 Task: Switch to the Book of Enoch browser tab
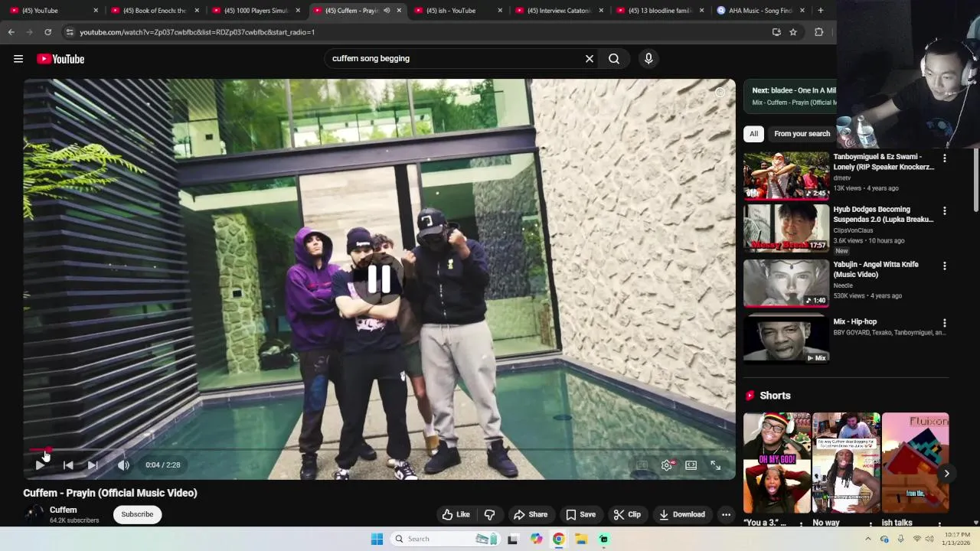tap(156, 11)
